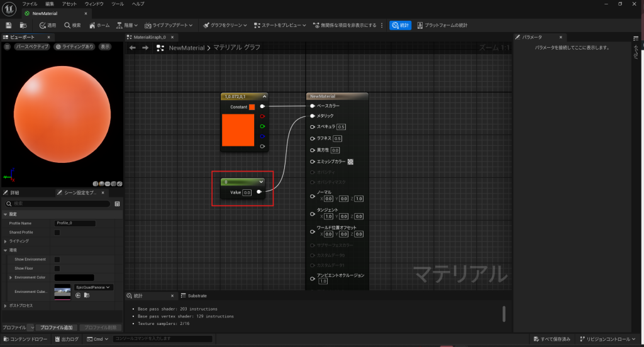Open the EpicQuadPanorama cubemap dropdown

(x=94, y=287)
